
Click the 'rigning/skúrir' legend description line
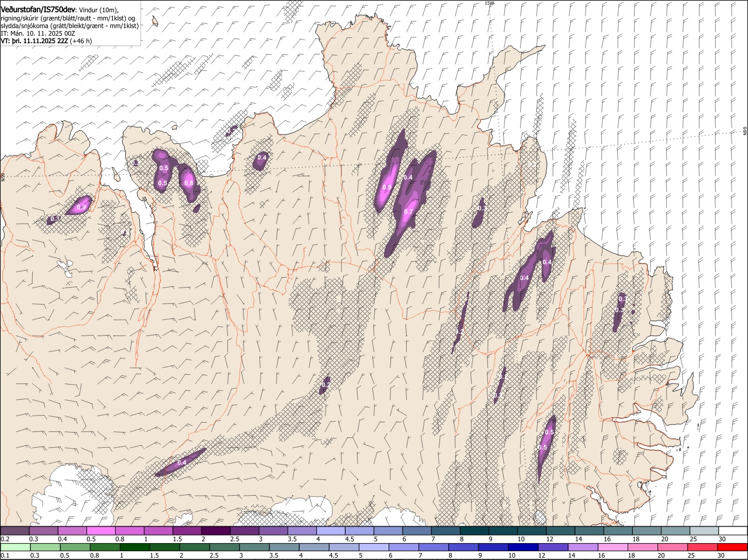pyautogui.click(x=69, y=18)
